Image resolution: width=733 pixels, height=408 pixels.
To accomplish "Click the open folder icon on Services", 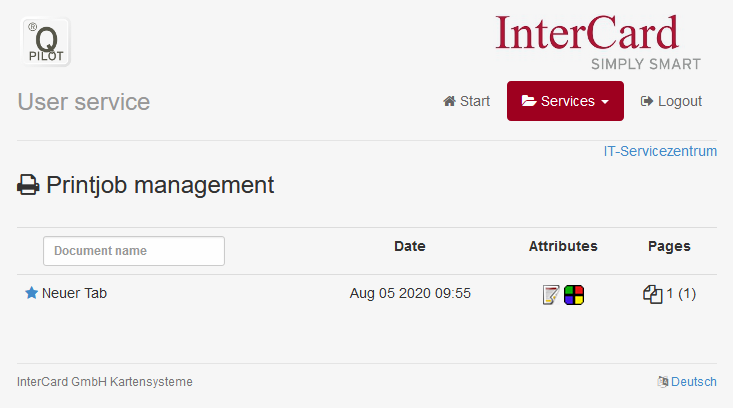I will tap(529, 100).
